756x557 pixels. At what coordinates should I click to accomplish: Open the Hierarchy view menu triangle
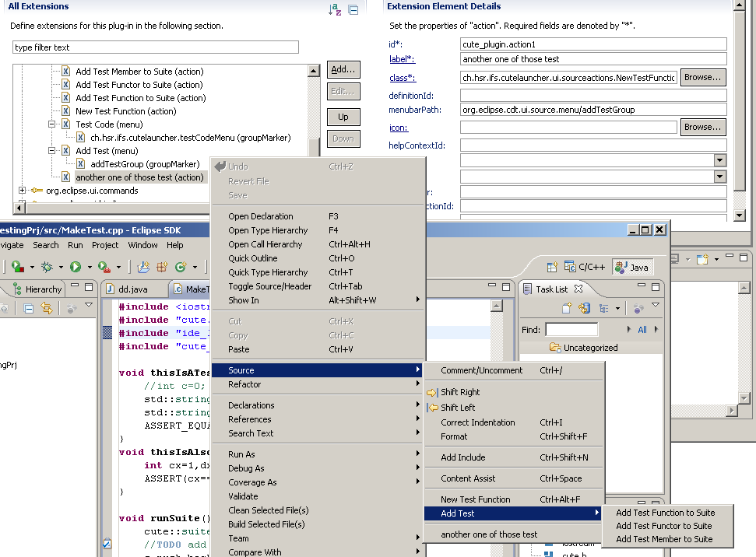pos(89,304)
